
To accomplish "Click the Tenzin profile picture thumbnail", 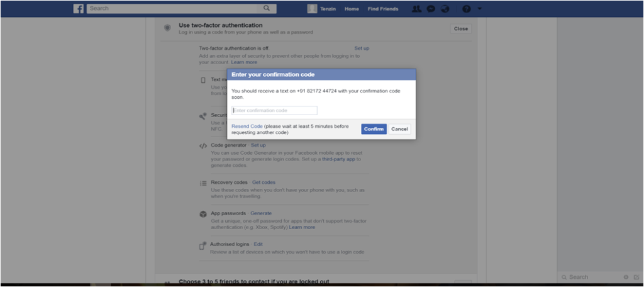I will (312, 9).
